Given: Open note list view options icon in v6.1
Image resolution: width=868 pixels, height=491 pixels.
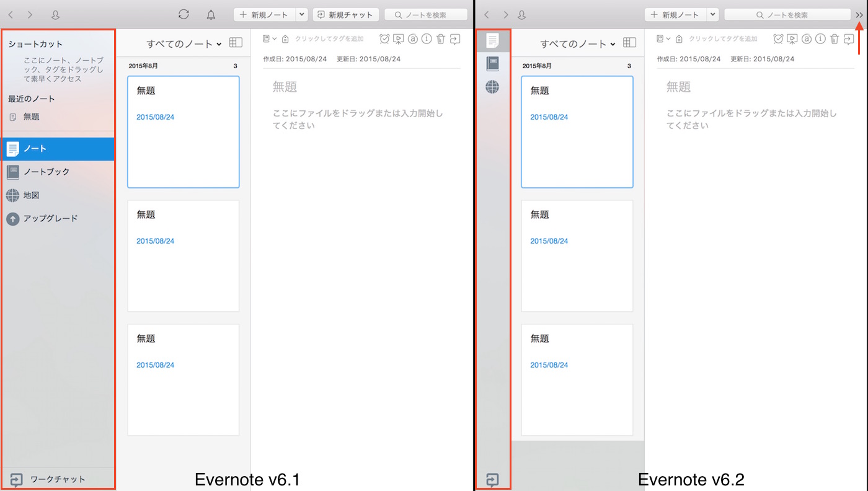Looking at the screenshot, I should (236, 43).
